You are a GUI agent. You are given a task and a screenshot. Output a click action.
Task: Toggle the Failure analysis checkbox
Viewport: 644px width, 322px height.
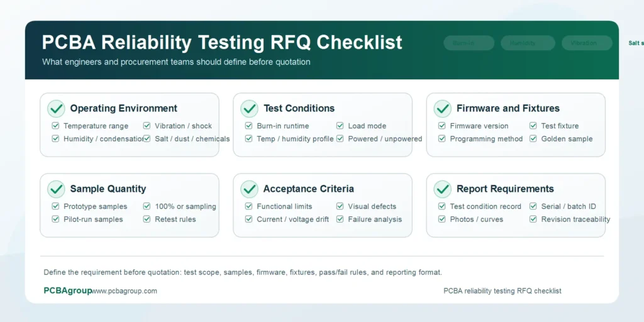[340, 219]
